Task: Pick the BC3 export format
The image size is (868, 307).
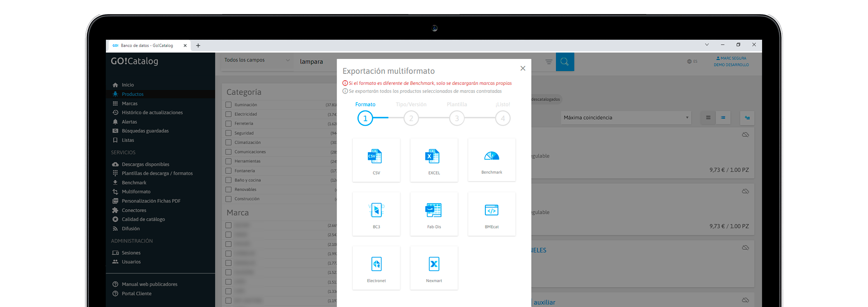Action: coord(376,214)
